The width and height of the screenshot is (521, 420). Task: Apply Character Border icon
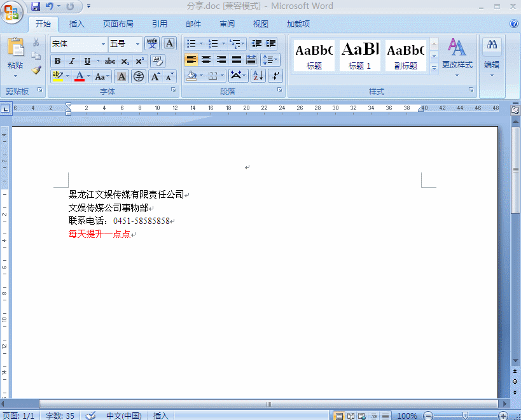[169, 44]
